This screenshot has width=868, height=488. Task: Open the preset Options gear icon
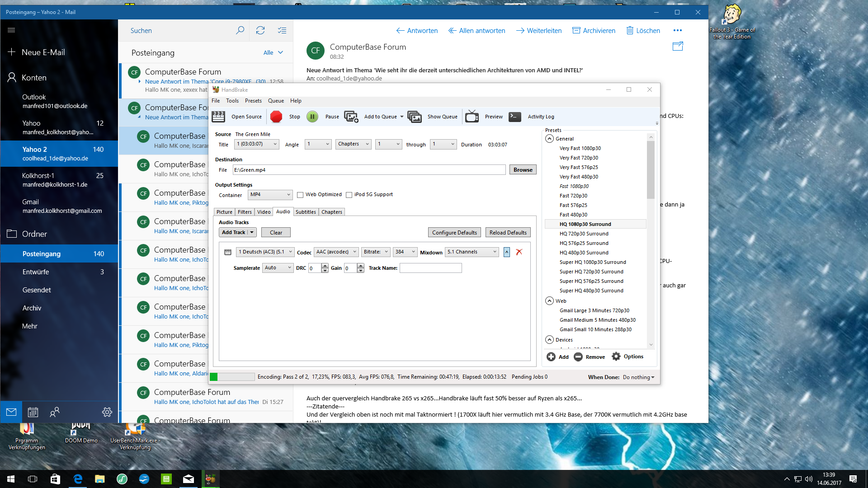click(x=616, y=357)
